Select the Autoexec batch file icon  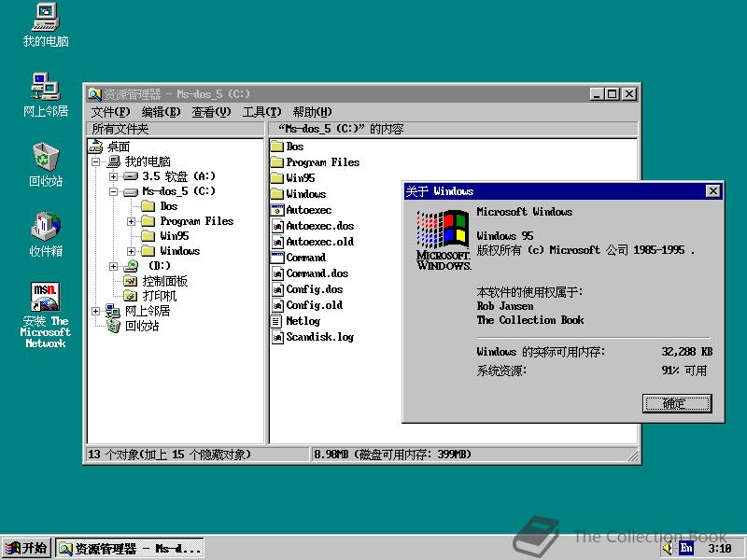[x=277, y=209]
